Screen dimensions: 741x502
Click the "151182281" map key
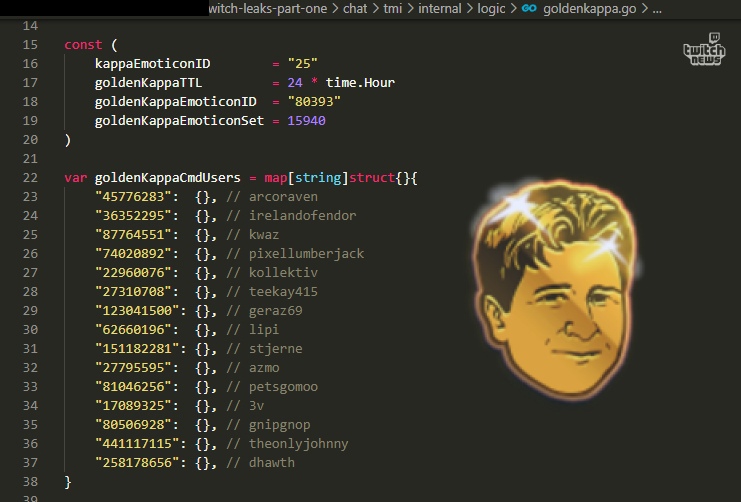(137, 348)
